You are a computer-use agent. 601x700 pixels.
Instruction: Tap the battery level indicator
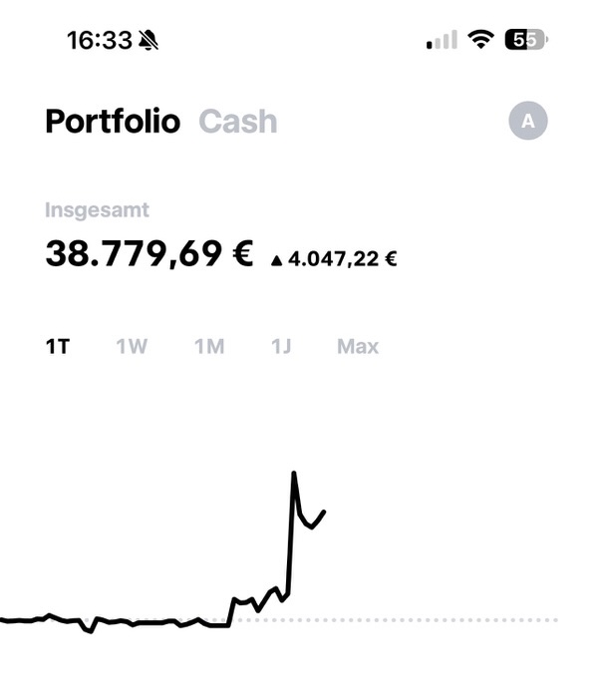pyautogui.click(x=525, y=40)
